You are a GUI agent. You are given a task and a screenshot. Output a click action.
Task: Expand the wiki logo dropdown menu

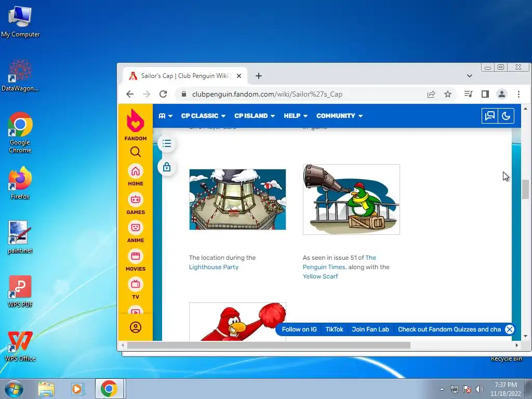(166, 116)
